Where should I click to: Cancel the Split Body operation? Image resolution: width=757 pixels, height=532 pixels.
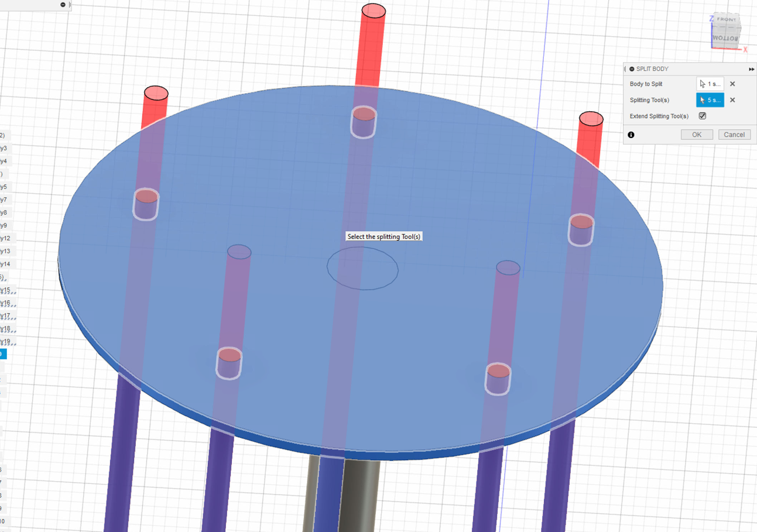click(734, 135)
